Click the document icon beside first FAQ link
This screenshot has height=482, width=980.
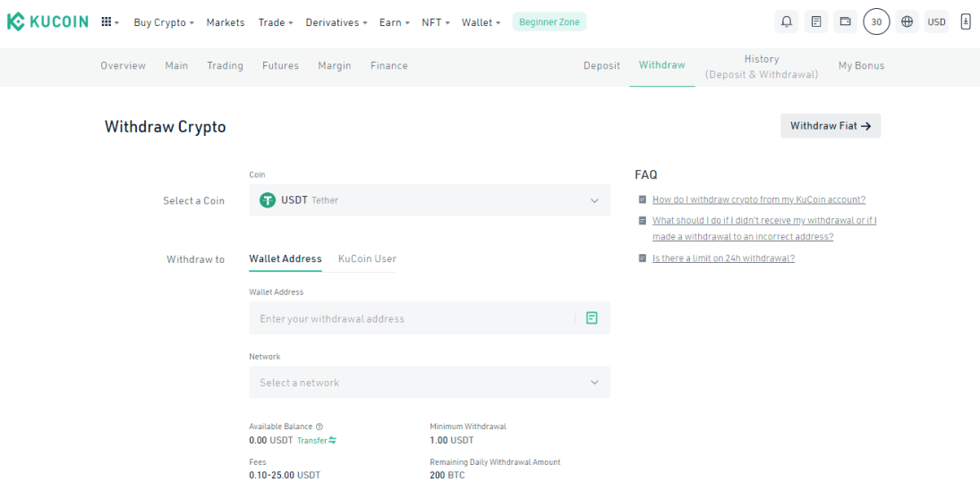[x=642, y=199]
